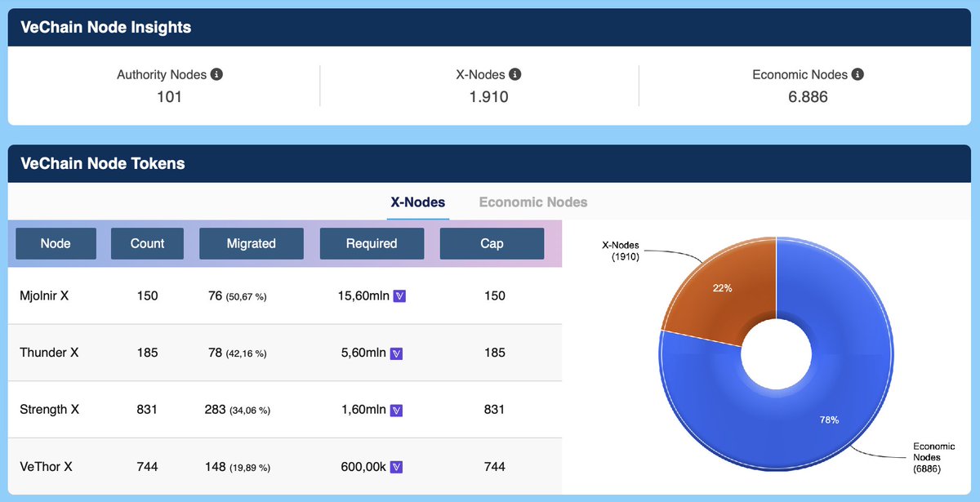Switch to the X-Nodes tab

tap(418, 202)
